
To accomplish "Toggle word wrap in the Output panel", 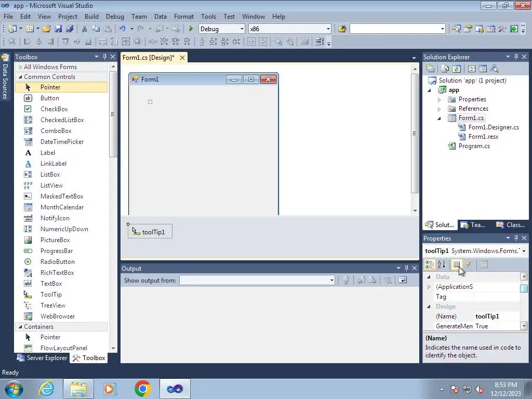I will [403, 280].
